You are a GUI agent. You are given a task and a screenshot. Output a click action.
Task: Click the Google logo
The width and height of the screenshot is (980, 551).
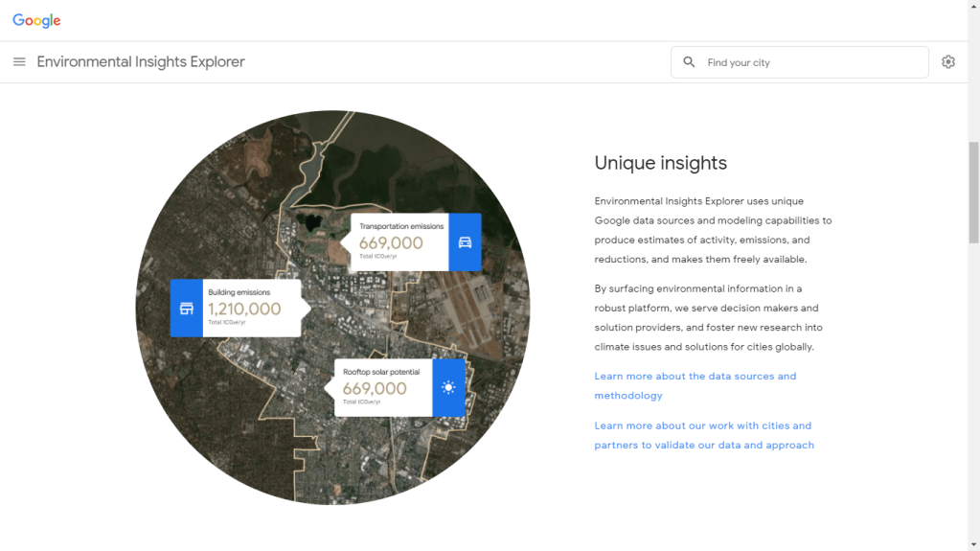tap(36, 20)
